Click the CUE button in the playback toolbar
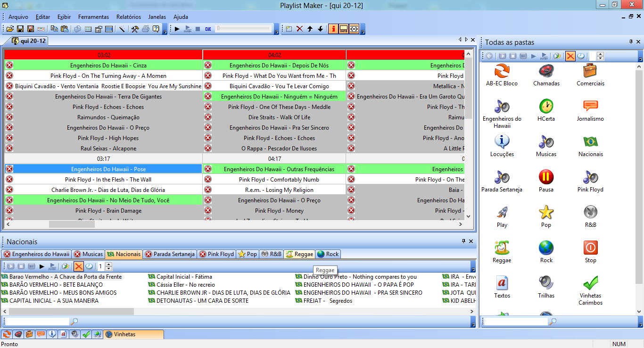644x348 pixels. [x=208, y=29]
